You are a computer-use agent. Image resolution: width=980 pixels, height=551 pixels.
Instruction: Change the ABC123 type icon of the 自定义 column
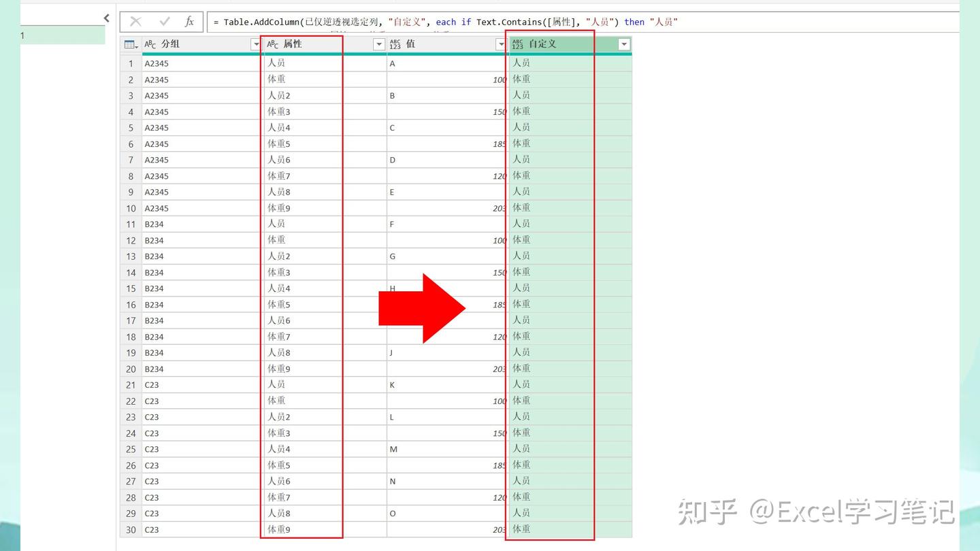518,44
